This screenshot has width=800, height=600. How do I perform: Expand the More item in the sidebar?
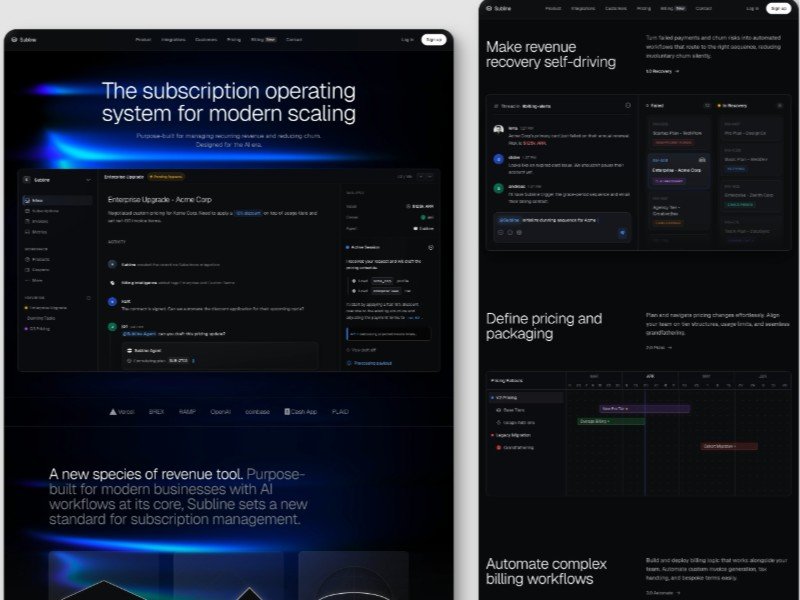pos(38,280)
